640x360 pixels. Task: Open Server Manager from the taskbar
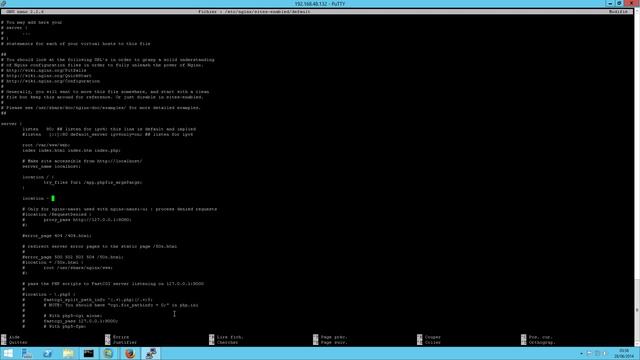click(27, 353)
